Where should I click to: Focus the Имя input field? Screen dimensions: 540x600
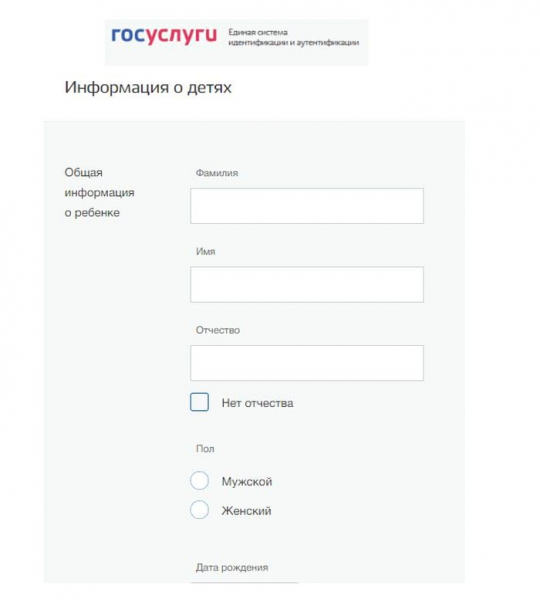(307, 284)
